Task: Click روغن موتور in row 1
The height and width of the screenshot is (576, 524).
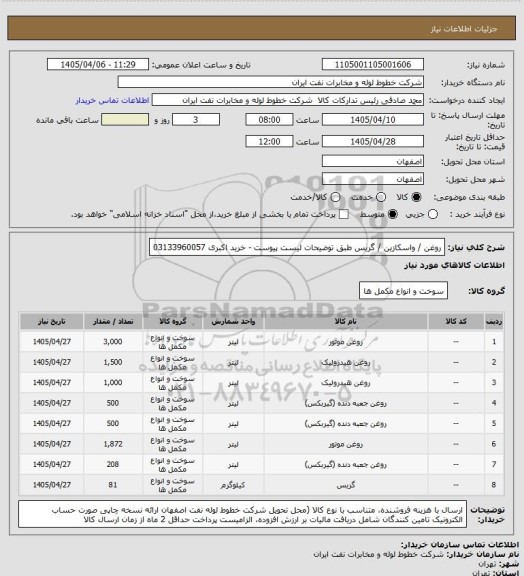Action: [x=346, y=342]
